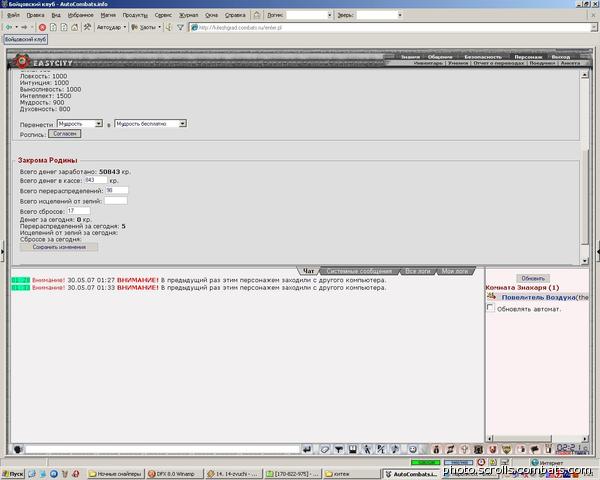Image resolution: width=600 pixels, height=480 pixels.
Task: Click the EastCity red flower logo
Action: coord(22,61)
